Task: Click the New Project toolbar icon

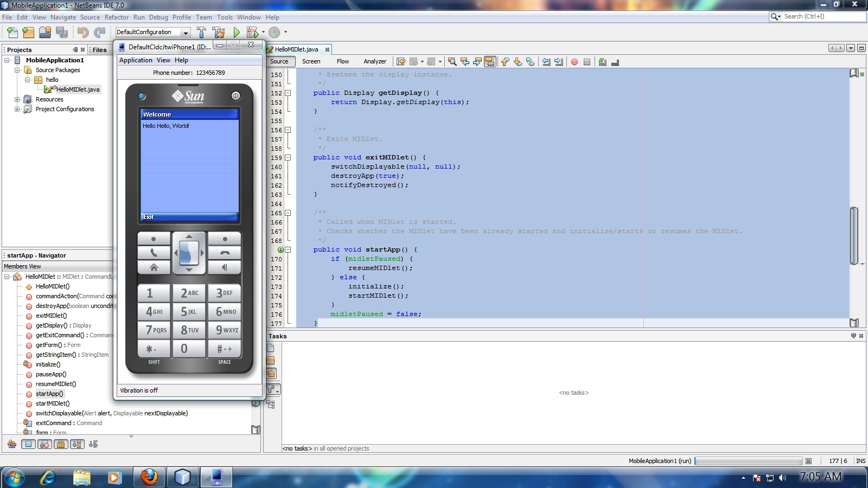Action: 28,32
